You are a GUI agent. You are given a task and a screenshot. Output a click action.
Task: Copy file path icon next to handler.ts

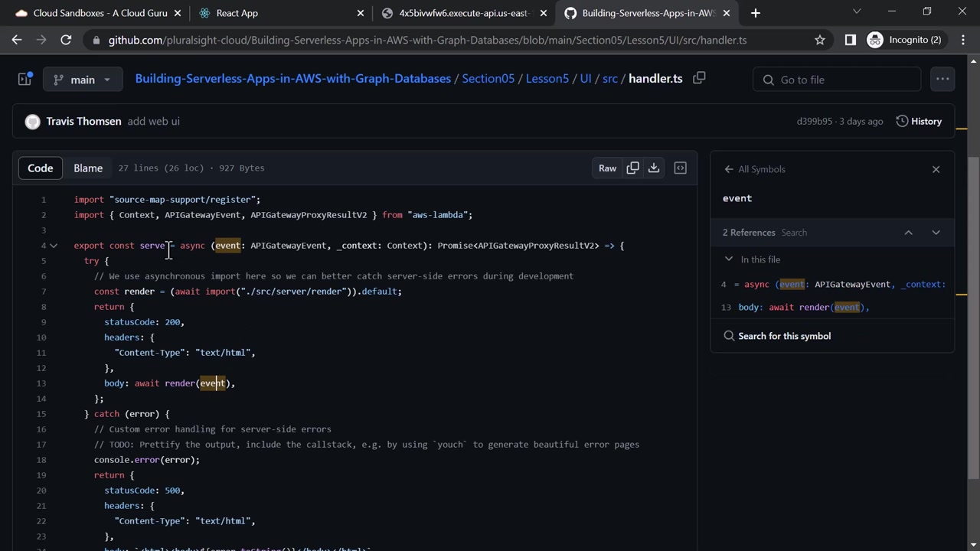click(699, 78)
